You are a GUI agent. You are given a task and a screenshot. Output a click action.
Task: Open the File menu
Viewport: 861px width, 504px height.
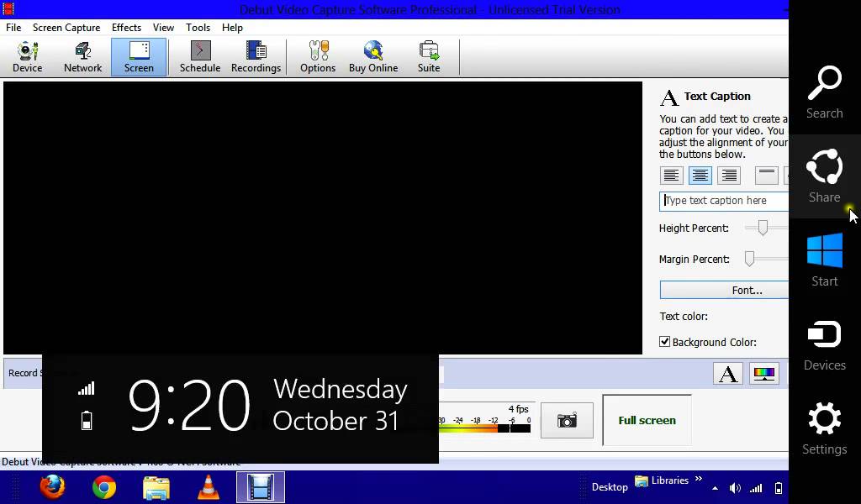[x=13, y=28]
